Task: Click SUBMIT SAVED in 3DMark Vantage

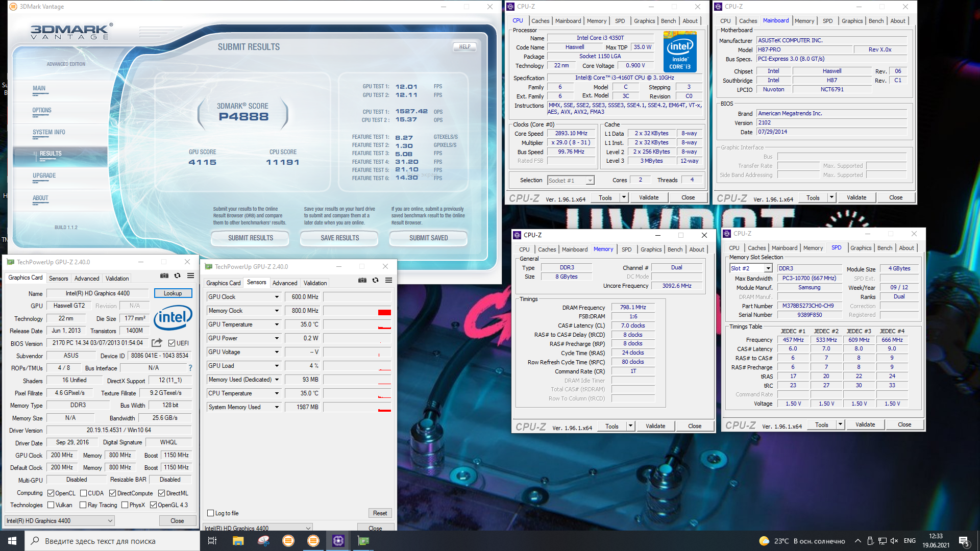Action: (x=428, y=238)
